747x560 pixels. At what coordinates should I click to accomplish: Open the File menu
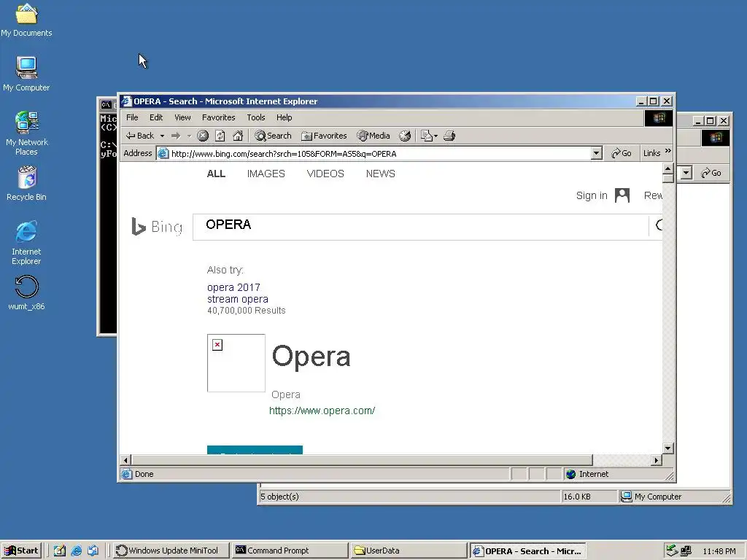(132, 117)
